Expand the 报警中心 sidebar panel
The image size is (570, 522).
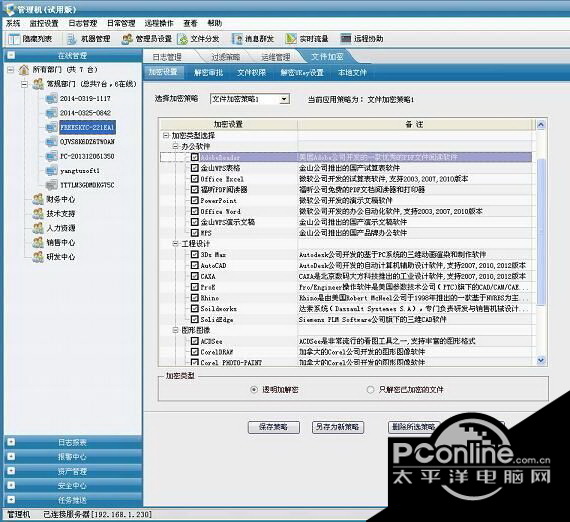(11, 457)
